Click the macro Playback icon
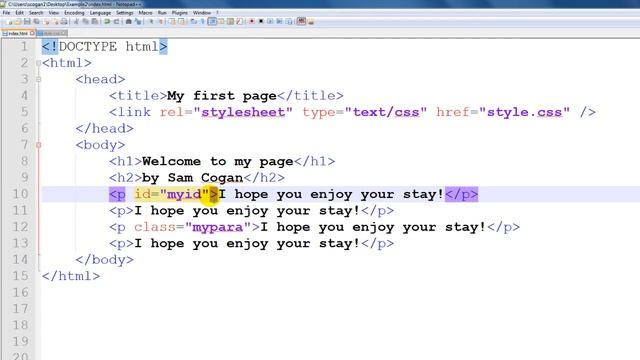 270,21
